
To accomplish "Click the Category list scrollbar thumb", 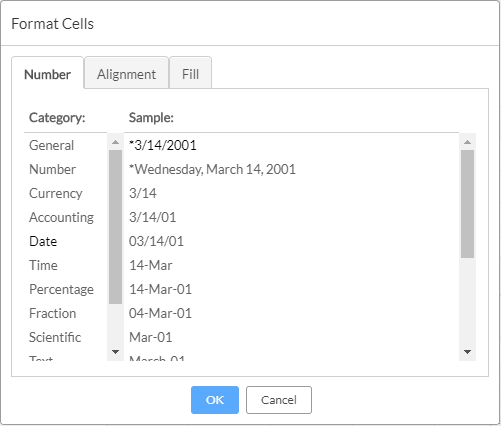I will [115, 227].
